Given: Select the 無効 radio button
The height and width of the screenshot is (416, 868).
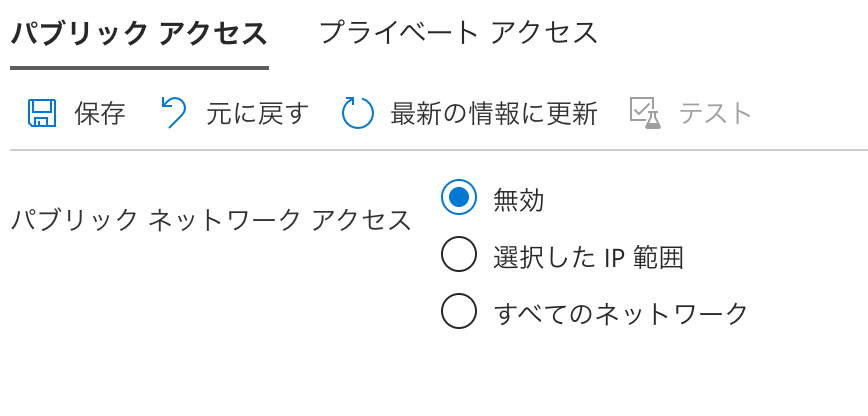Looking at the screenshot, I should point(459,198).
